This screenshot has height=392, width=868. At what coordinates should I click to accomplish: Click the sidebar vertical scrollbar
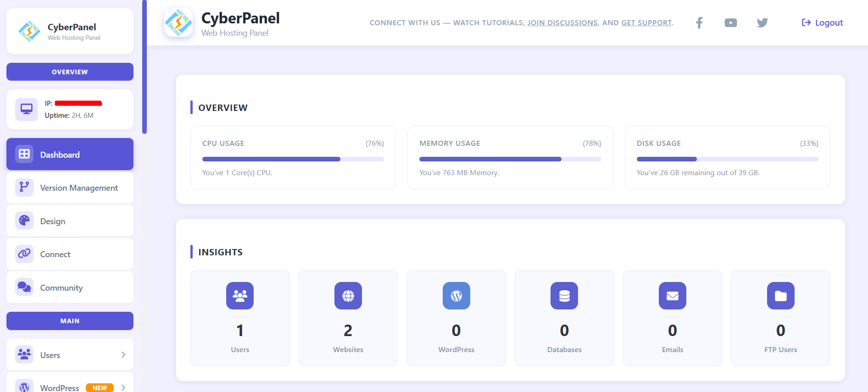click(x=145, y=67)
